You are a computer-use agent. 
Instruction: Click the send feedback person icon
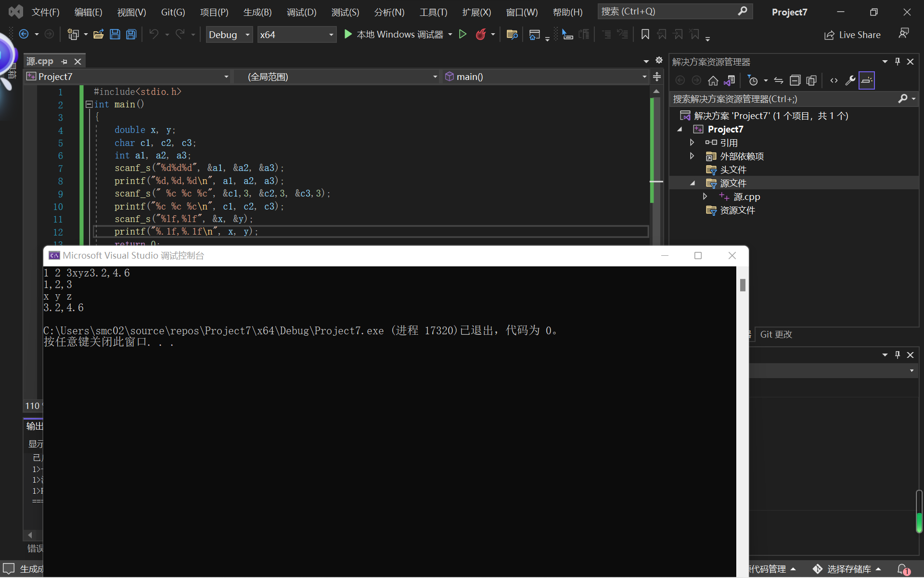[x=904, y=33]
